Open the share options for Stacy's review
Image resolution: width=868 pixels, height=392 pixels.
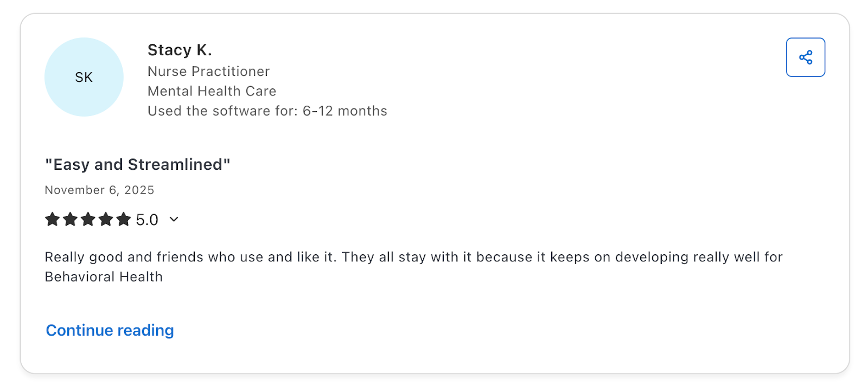[x=805, y=56]
